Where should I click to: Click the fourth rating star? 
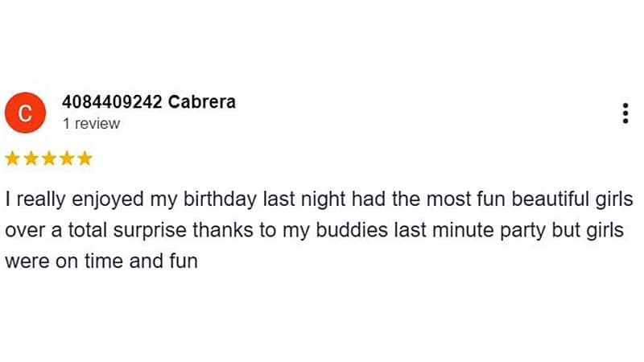click(x=66, y=158)
